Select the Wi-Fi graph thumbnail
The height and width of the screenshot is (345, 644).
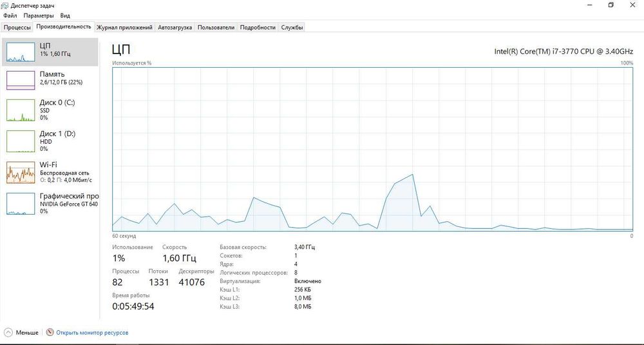coord(21,172)
